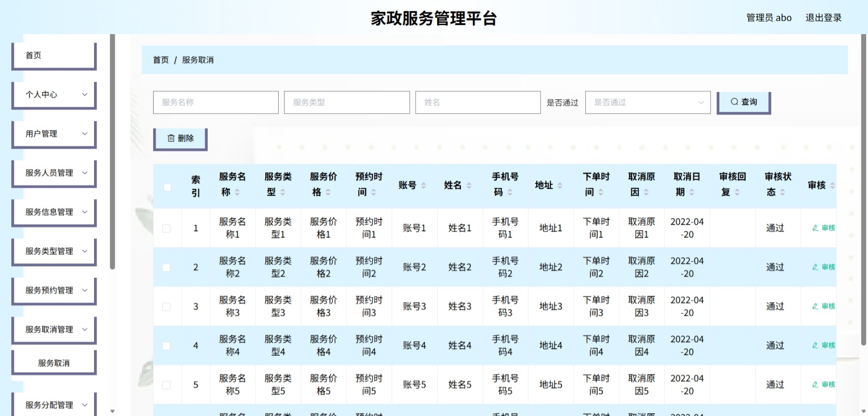The width and height of the screenshot is (868, 416).
Task: Click the page vertical scrollbar
Action: [864, 190]
